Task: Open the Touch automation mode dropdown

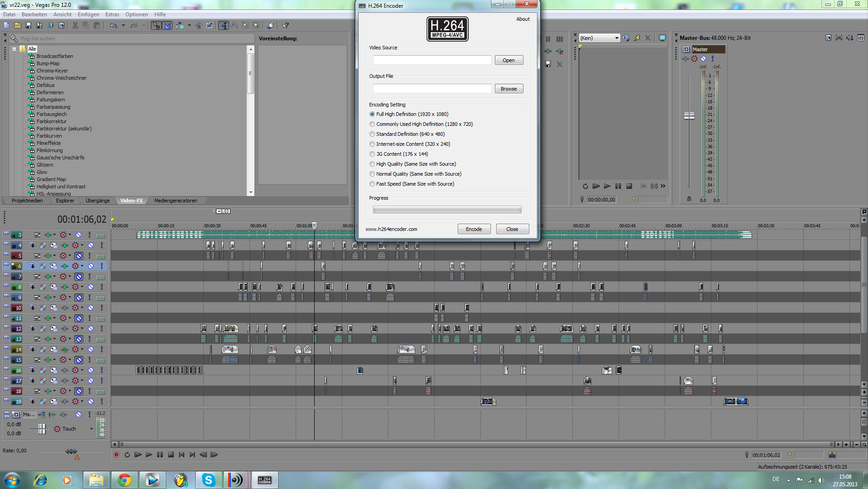Action: pyautogui.click(x=91, y=429)
